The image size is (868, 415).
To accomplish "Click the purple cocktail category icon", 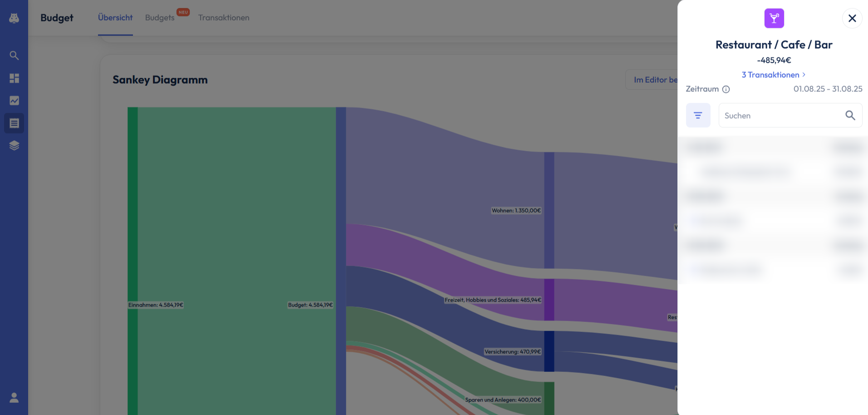I will click(774, 18).
